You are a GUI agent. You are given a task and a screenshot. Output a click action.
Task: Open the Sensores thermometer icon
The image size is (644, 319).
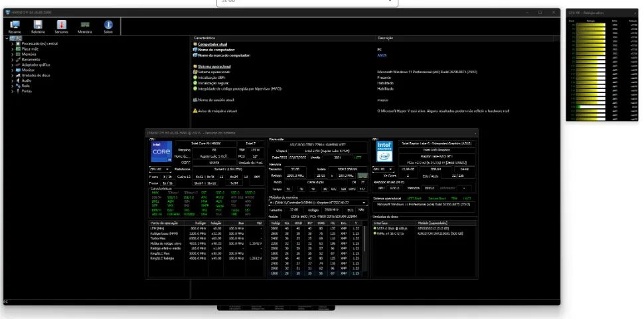(x=62, y=27)
